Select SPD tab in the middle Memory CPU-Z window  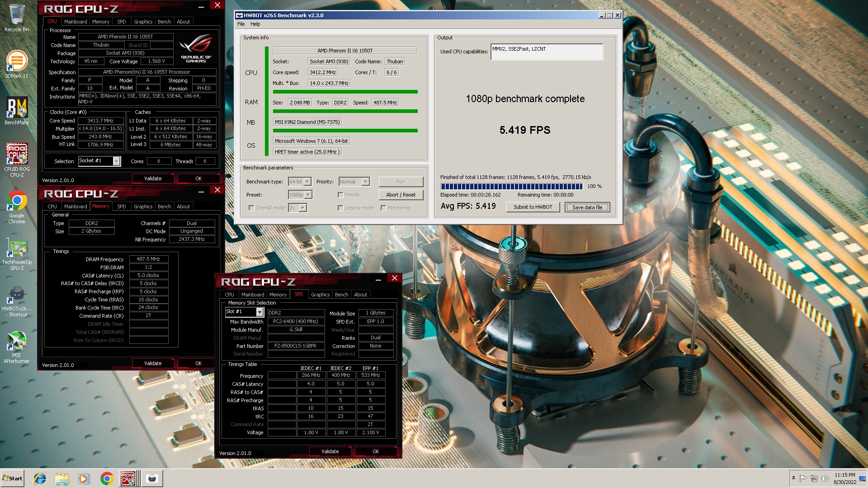click(x=122, y=206)
